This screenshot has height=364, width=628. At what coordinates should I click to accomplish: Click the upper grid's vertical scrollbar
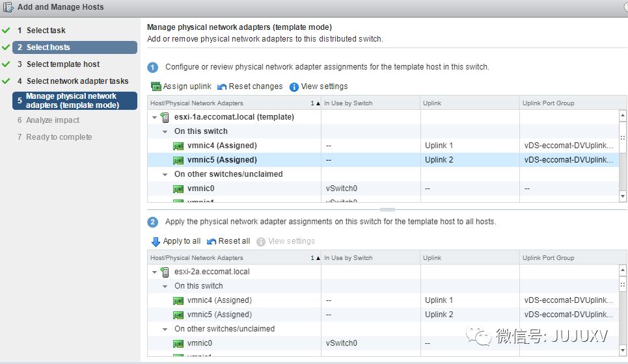tap(623, 156)
